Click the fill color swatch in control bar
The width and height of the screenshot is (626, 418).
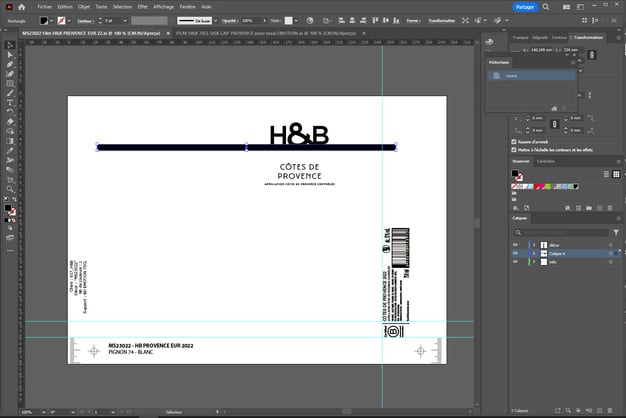click(x=44, y=21)
